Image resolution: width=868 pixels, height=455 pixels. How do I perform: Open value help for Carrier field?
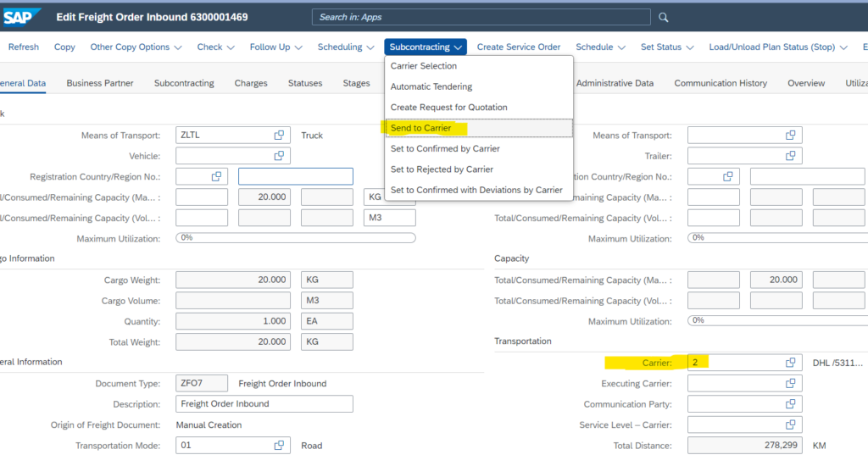click(790, 363)
